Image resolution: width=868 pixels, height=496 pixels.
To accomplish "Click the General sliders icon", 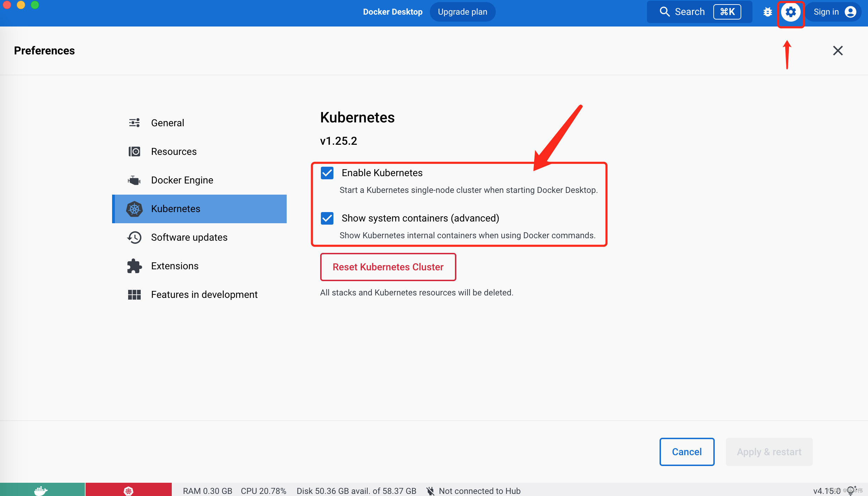I will pos(134,123).
